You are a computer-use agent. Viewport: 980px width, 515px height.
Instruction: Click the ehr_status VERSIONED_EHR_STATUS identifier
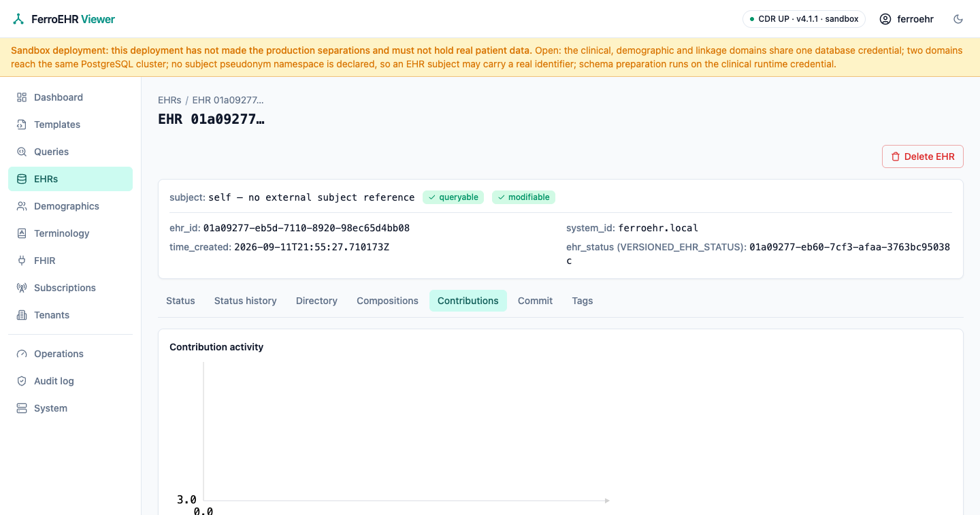[x=759, y=254]
